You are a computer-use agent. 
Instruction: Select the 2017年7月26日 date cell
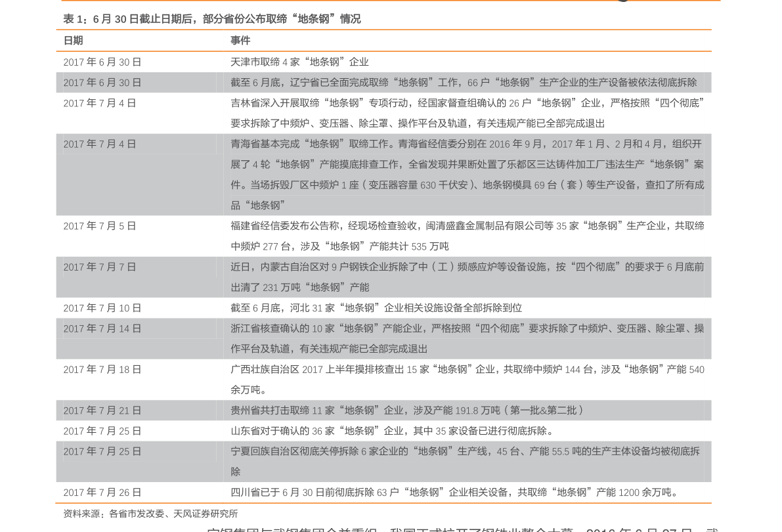[102, 493]
